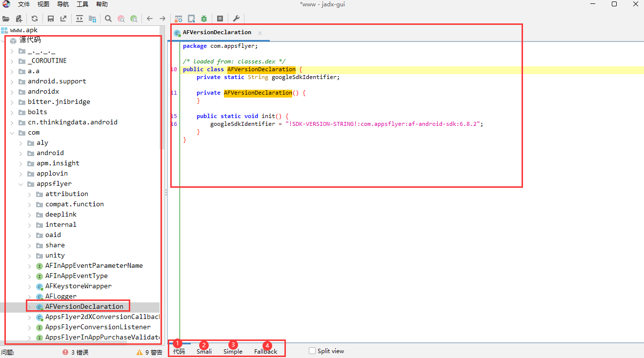Image resolution: width=644 pixels, height=358 pixels.
Task: Toggle sync editor with tree icon
Action: pyautogui.click(x=79, y=19)
